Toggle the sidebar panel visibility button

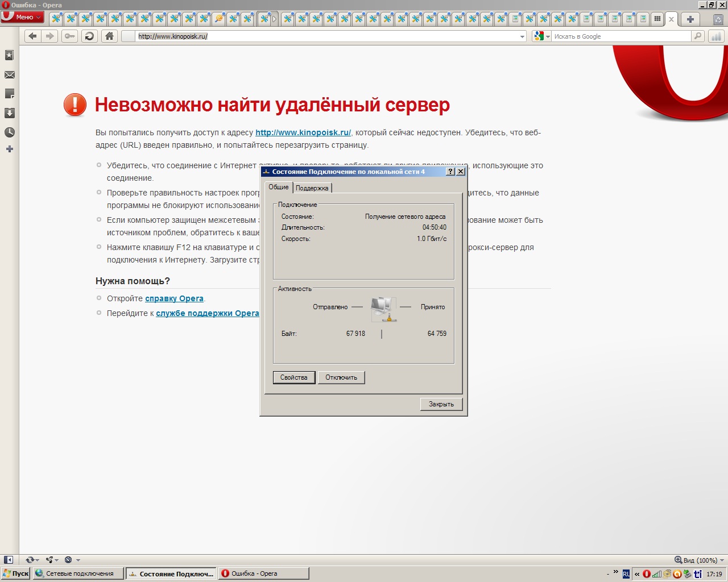coord(9,560)
